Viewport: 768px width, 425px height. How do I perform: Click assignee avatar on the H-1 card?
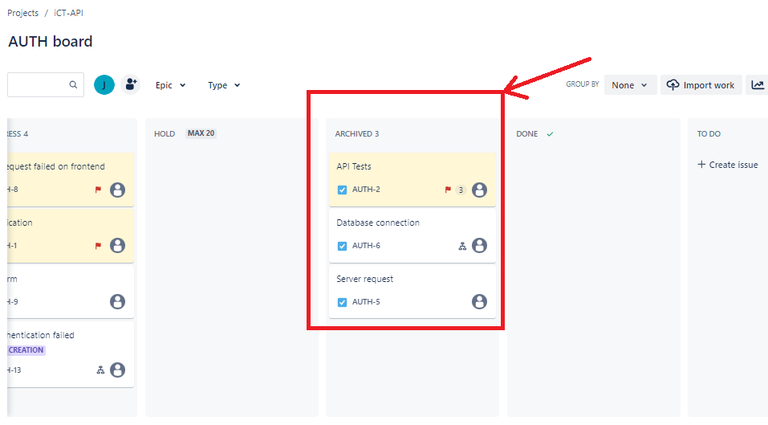click(118, 245)
